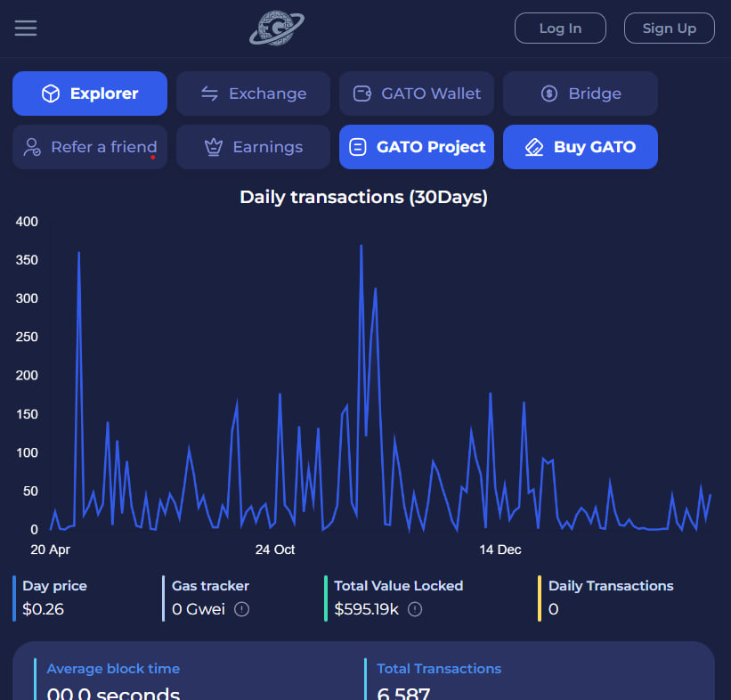
Task: Click the Log In button
Action: click(x=560, y=28)
